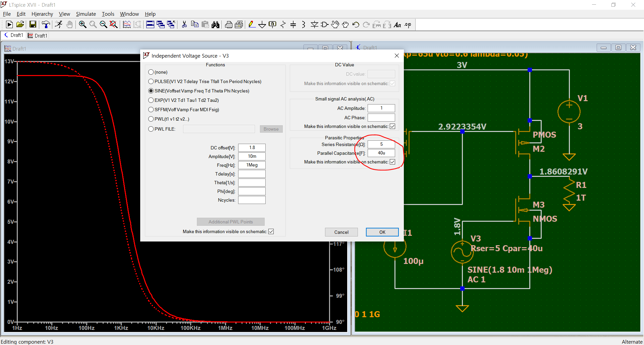Screen dimensions: 644x345
Task: Add a SPICE directive with the .op icon
Action: click(407, 24)
